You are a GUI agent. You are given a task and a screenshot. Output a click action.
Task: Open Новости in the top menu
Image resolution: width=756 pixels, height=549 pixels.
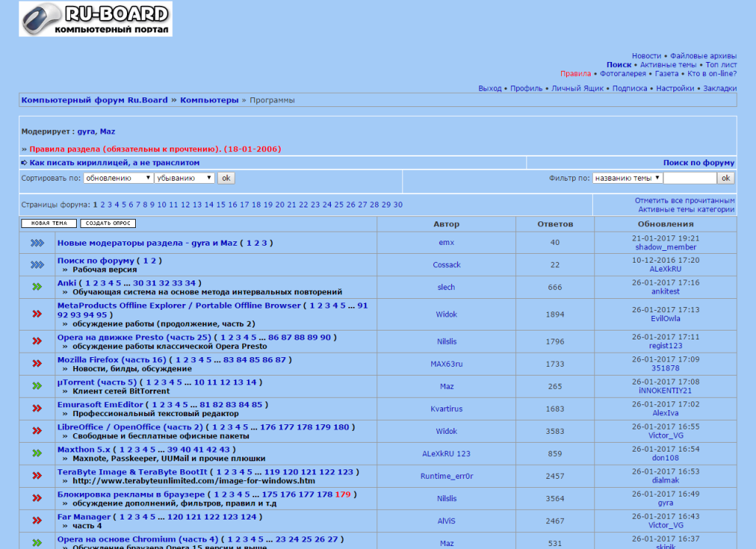tap(647, 56)
